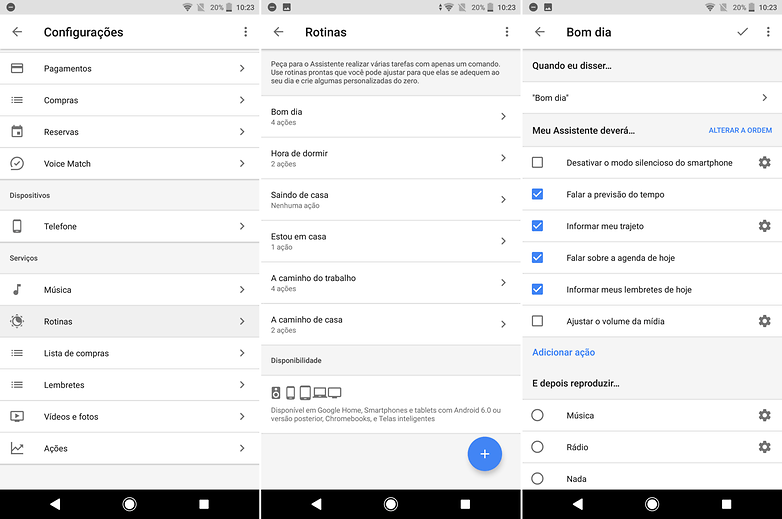This screenshot has width=782, height=519.
Task: Open Lembretes settings row
Action: point(130,385)
